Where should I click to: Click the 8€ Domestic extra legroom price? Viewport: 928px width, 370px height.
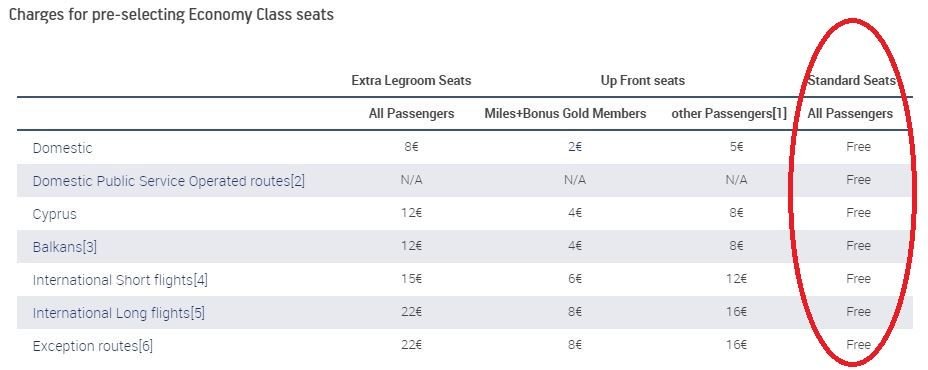pyautogui.click(x=411, y=147)
